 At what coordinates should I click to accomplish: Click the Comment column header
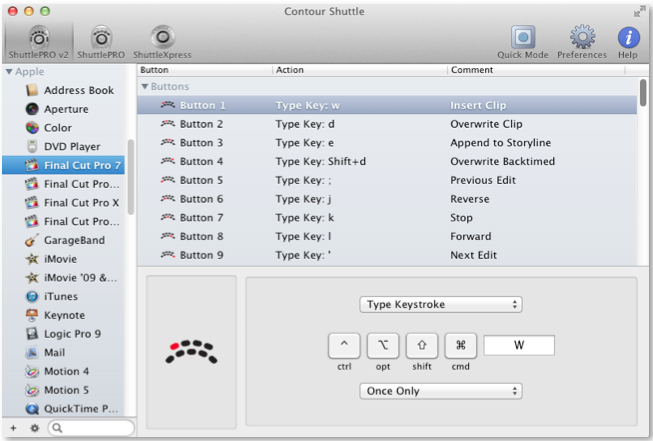pyautogui.click(x=536, y=70)
